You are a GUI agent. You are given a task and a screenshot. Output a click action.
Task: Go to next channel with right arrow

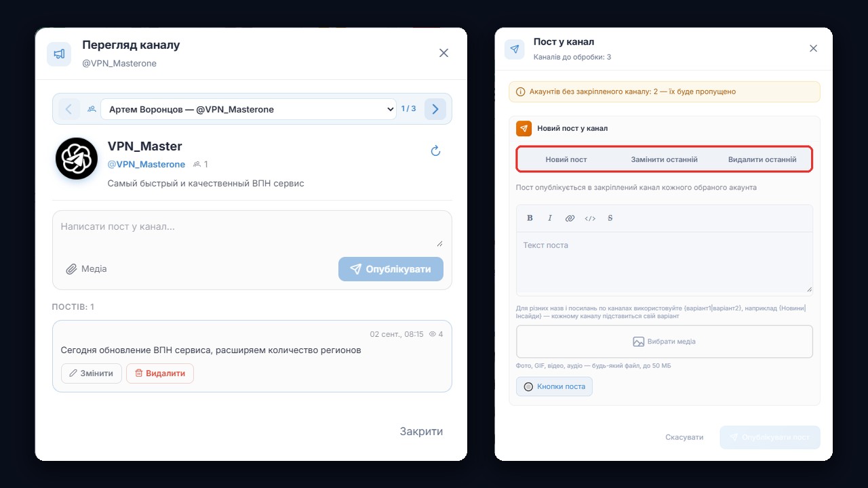point(435,109)
